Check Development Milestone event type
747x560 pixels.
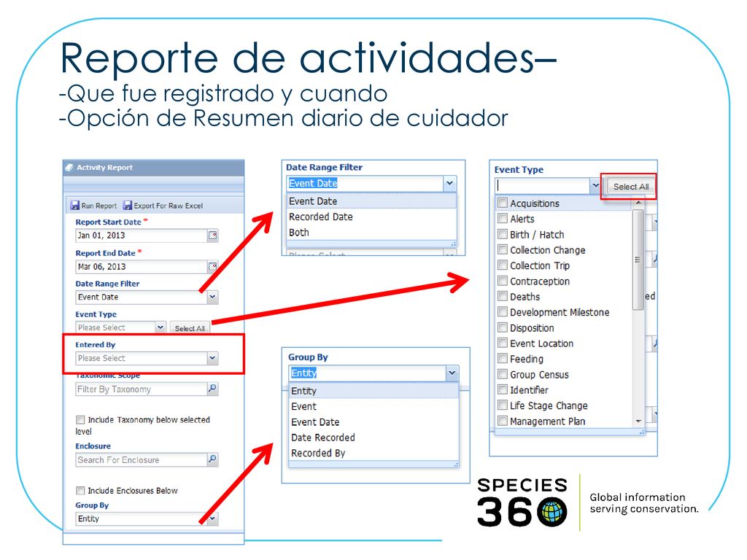[502, 312]
